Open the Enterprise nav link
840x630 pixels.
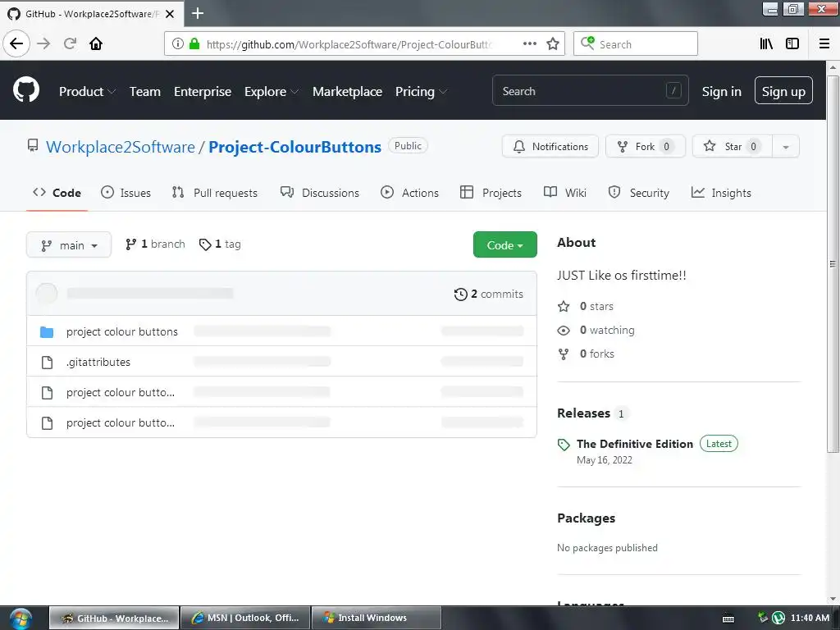click(203, 92)
